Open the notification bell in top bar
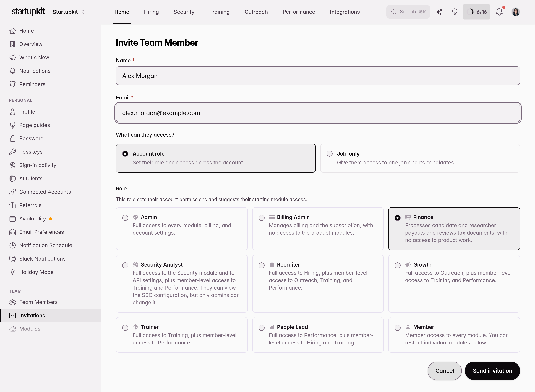535x392 pixels. click(499, 12)
